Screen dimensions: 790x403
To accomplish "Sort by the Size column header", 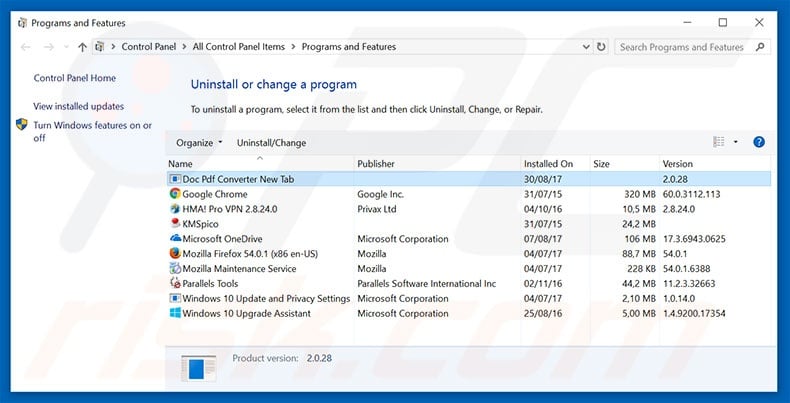I will [x=625, y=164].
